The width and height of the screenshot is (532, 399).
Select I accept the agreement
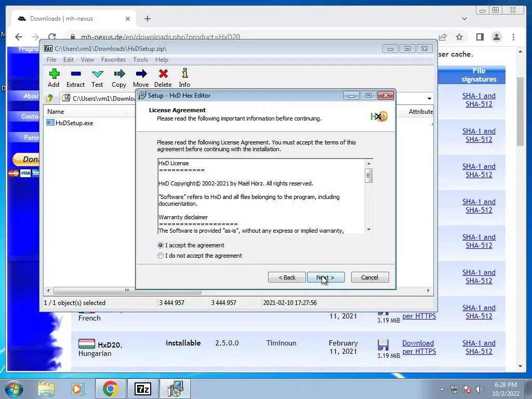161,245
